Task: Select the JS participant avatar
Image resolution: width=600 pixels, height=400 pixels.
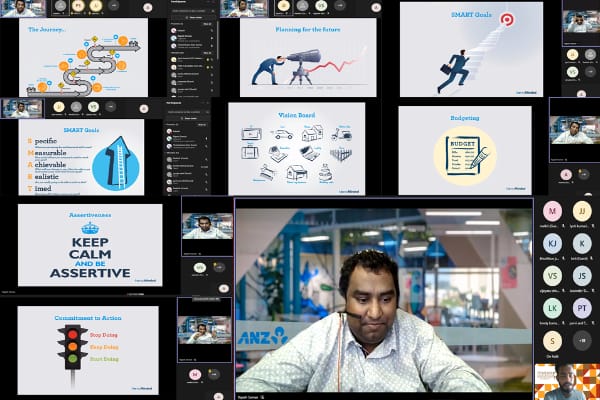Action: pyautogui.click(x=581, y=275)
